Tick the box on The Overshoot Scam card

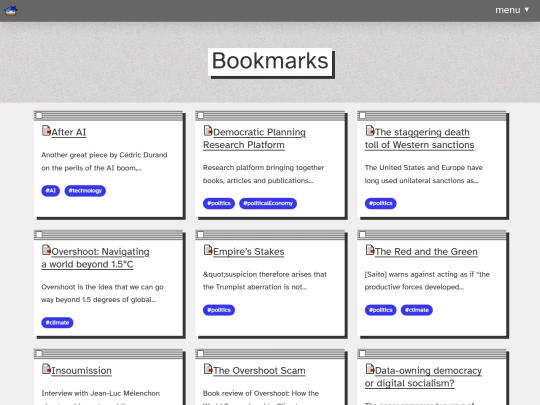point(200,353)
